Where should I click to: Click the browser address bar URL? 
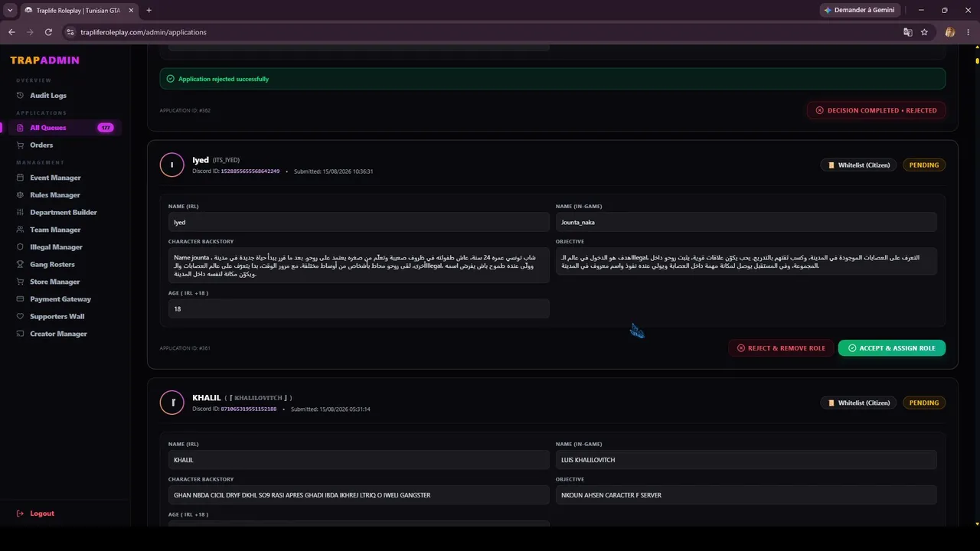(x=143, y=32)
